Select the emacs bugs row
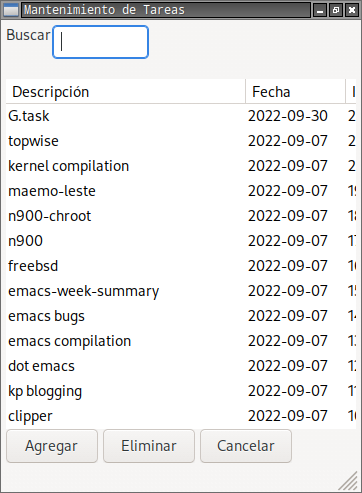Screen dimensions: 362x493 [x=181, y=316]
